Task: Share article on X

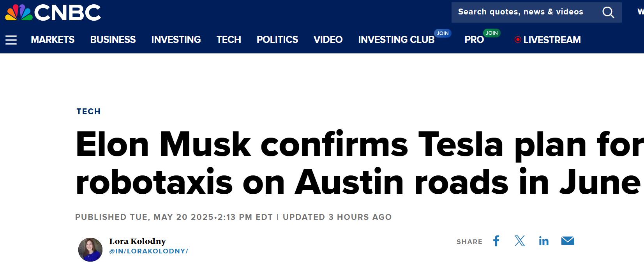Action: (520, 241)
